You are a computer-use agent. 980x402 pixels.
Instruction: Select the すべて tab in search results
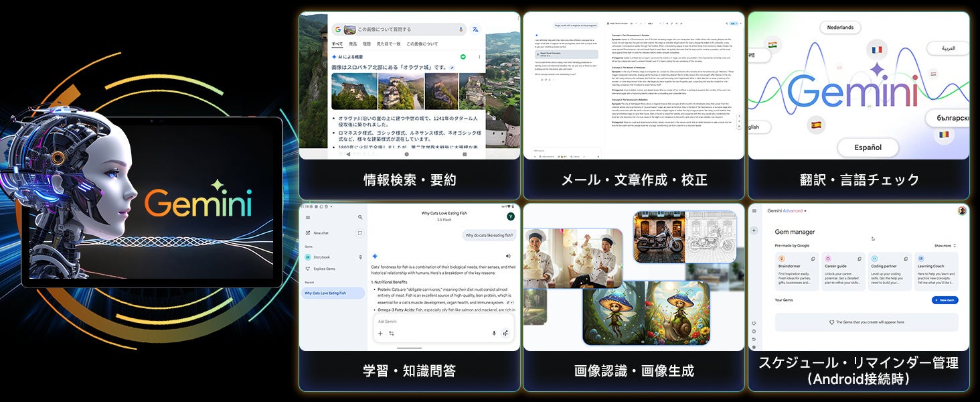click(337, 44)
